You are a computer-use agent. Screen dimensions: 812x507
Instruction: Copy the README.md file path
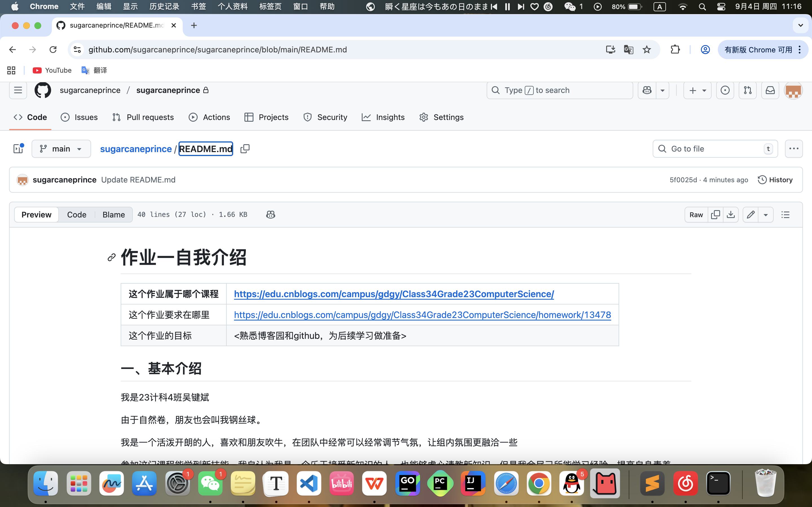245,148
